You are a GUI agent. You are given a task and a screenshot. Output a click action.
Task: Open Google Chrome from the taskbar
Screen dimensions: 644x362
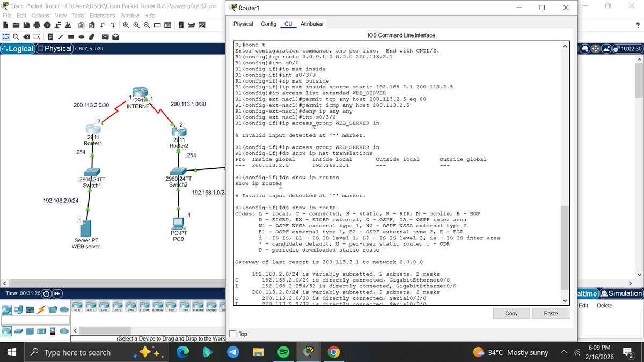coord(334,352)
